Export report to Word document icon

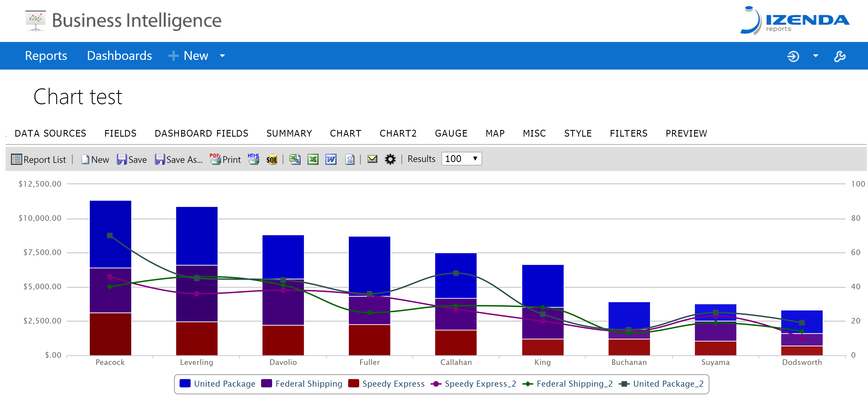[x=331, y=159]
